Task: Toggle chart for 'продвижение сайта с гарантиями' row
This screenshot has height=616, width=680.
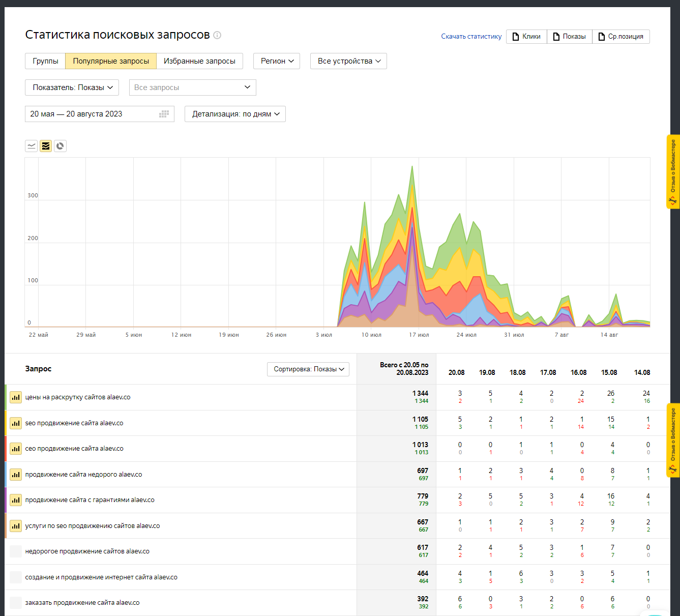Action: (x=16, y=500)
